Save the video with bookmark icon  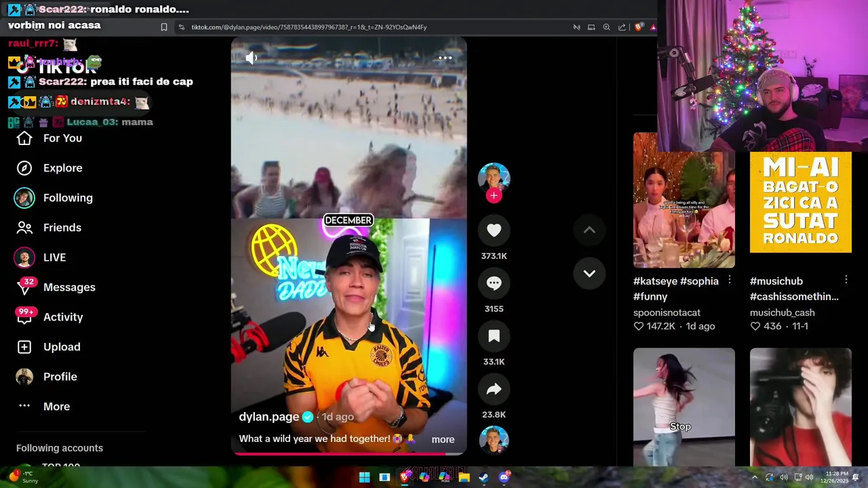click(x=494, y=336)
